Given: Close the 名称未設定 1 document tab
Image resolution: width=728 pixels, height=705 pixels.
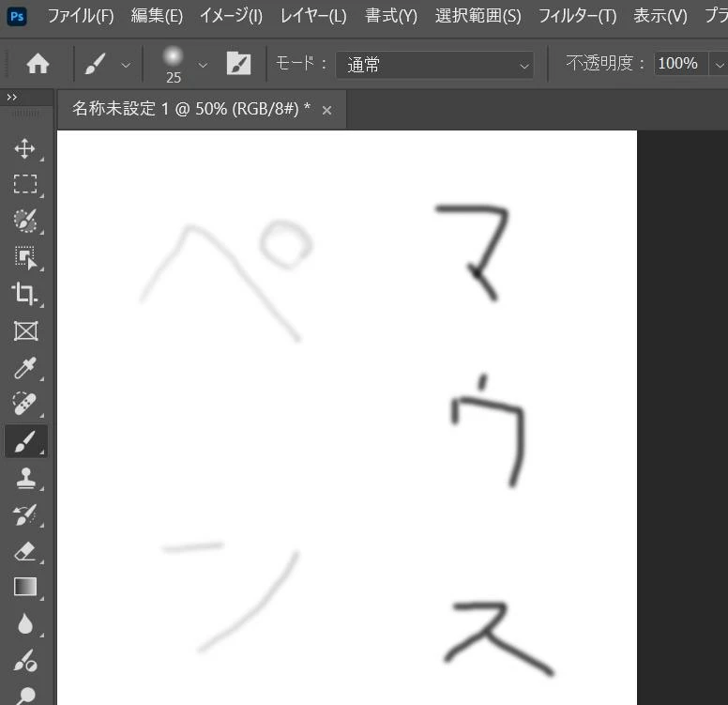Looking at the screenshot, I should 326,111.
